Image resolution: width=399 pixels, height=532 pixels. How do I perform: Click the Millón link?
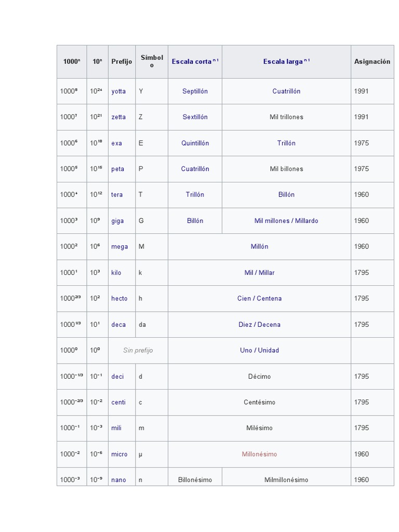(x=259, y=247)
